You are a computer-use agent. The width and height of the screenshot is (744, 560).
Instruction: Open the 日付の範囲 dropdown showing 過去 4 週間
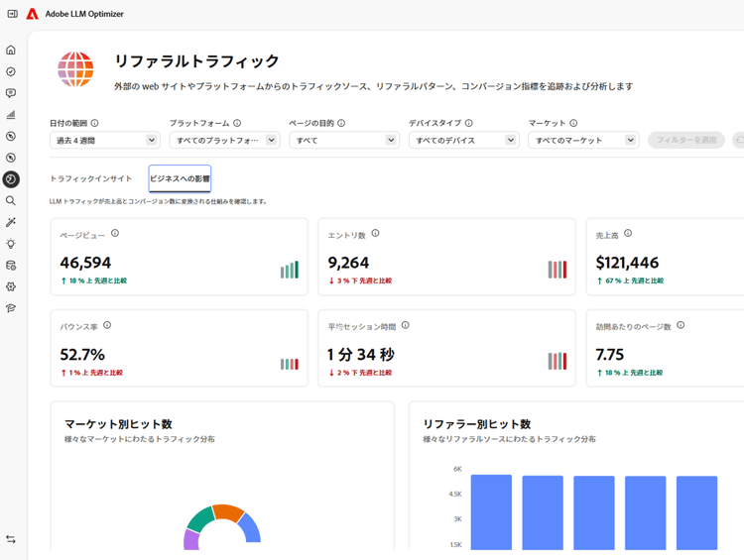pos(105,141)
